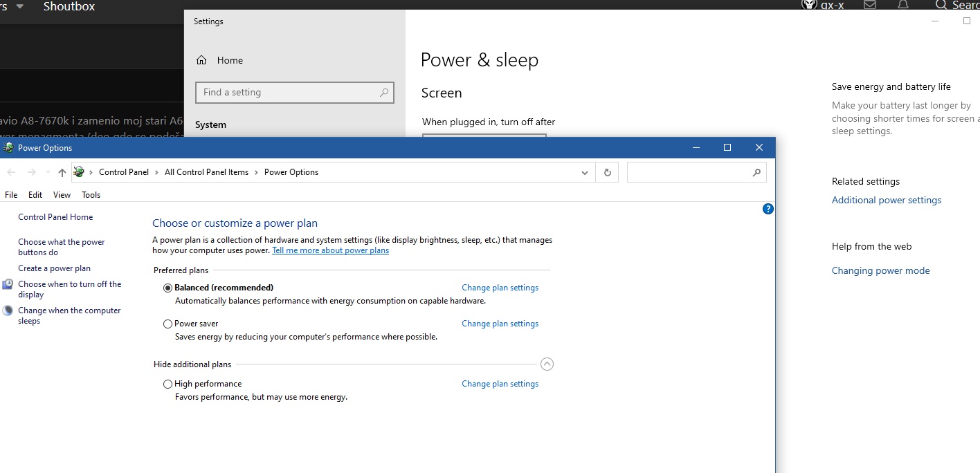Click Change plan settings for High performance

(500, 384)
